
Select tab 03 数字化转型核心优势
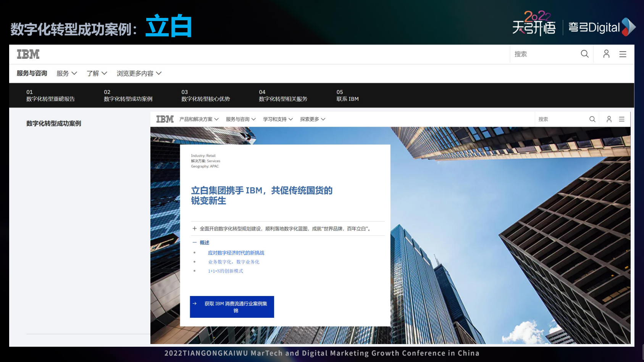(205, 95)
